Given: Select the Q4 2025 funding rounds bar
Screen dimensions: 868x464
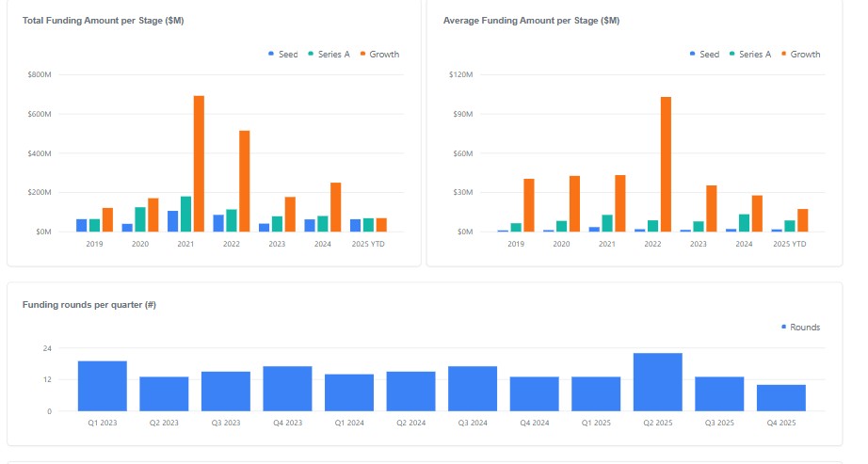Looking at the screenshot, I should 781,398.
